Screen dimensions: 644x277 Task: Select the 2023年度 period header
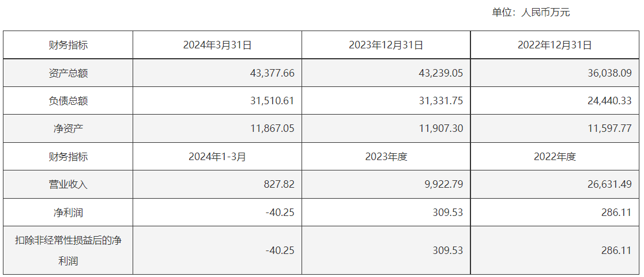(x=386, y=157)
